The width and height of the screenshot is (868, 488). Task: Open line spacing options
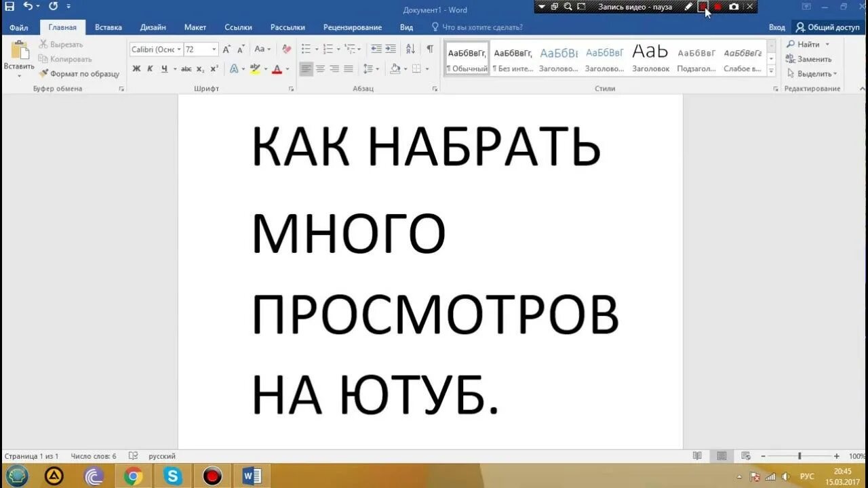pos(371,68)
